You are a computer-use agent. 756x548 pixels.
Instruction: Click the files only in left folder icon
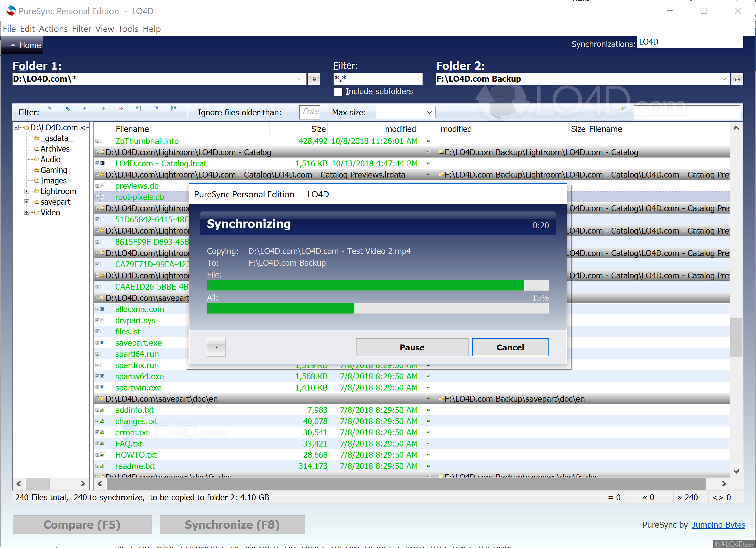[x=138, y=109]
